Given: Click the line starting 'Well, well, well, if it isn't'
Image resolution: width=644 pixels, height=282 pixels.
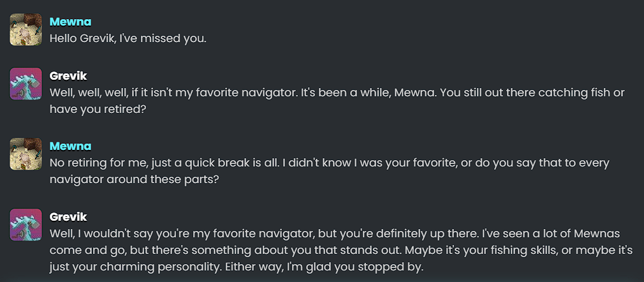Looking at the screenshot, I should 337,93.
